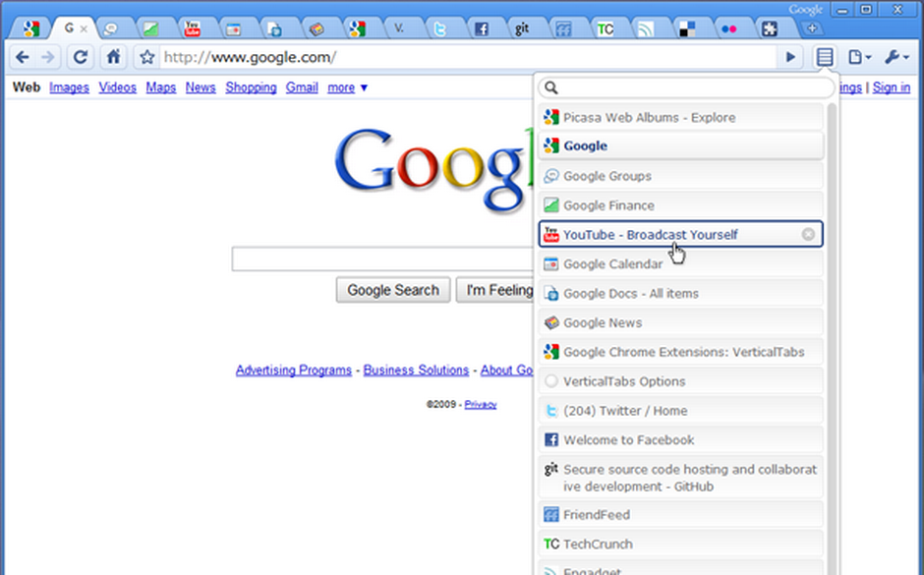Reload the current page
Viewport: 924px width, 575px height.
81,57
